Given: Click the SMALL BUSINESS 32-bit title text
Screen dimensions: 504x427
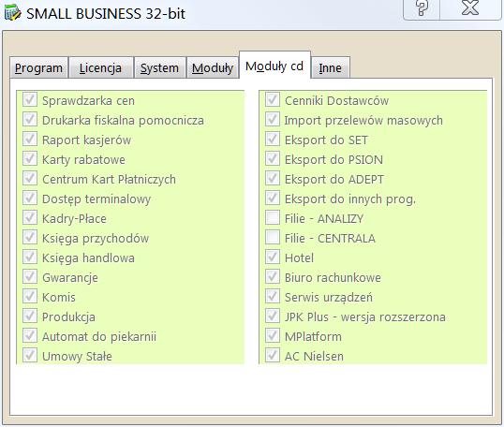Looking at the screenshot, I should [106, 14].
